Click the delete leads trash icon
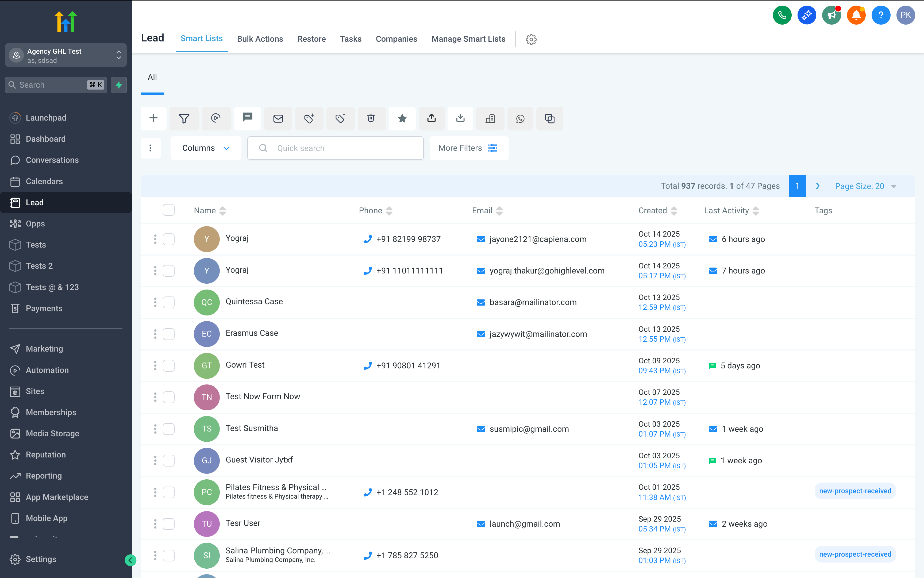Viewport: 924px width, 578px height. click(x=371, y=118)
